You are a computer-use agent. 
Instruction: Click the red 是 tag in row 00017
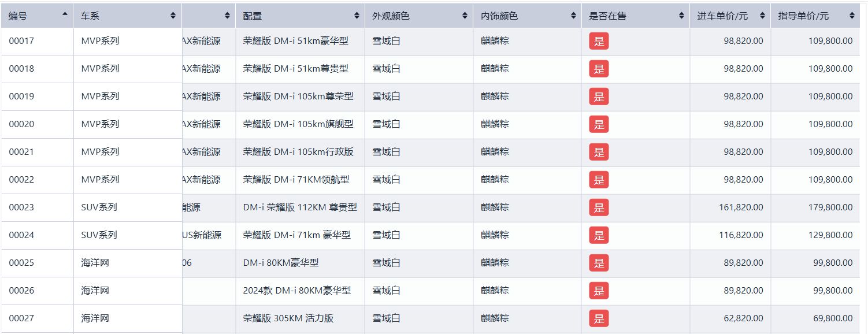pos(599,41)
